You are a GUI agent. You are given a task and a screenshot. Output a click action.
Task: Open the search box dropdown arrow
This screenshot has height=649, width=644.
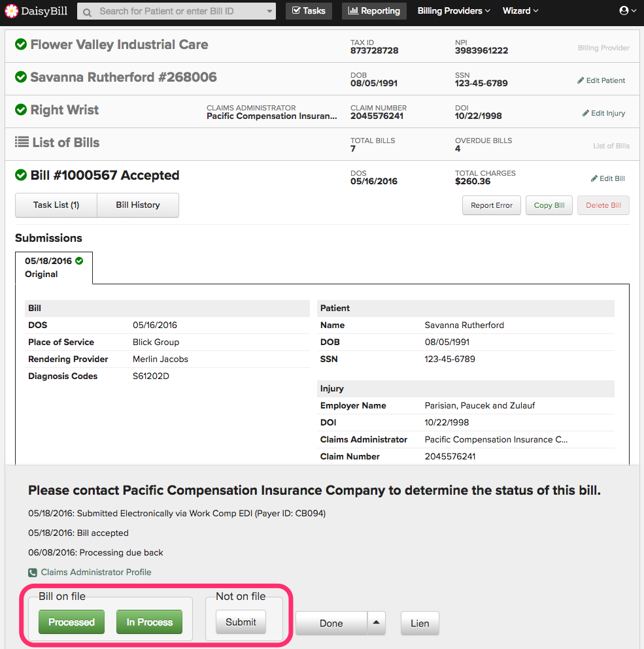click(x=269, y=11)
